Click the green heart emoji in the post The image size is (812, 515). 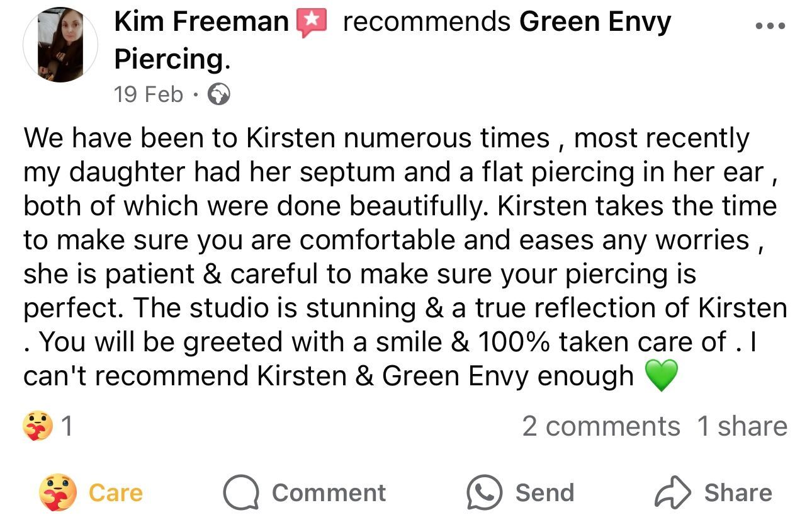(661, 376)
